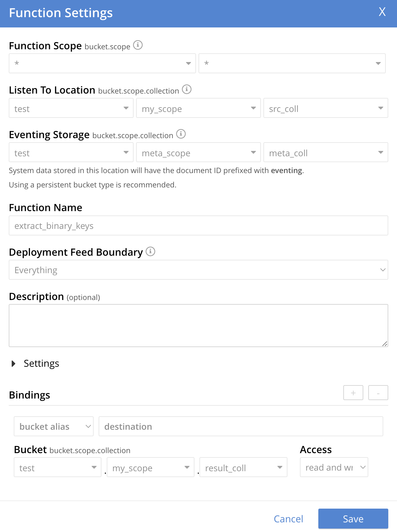Open the Function Scope scope dropdown
This screenshot has width=397, height=532.
tap(292, 63)
